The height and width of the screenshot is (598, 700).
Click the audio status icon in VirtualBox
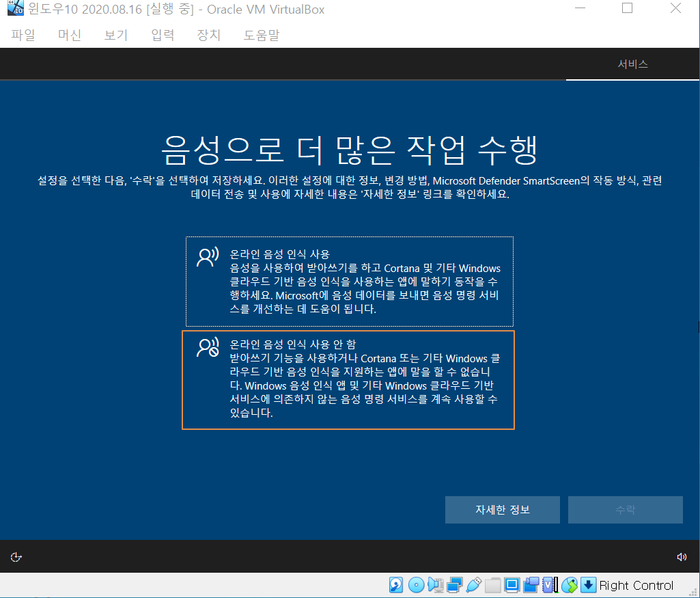435,585
